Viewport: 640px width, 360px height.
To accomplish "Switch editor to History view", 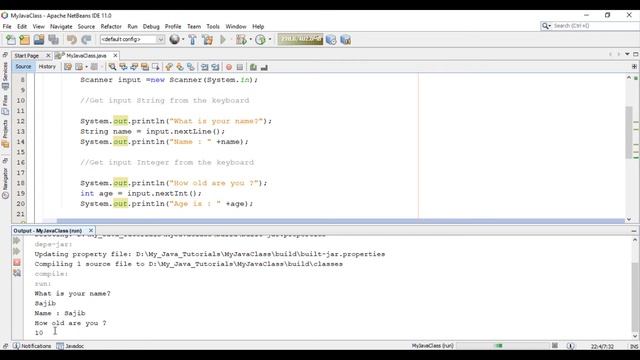I will click(x=47, y=67).
